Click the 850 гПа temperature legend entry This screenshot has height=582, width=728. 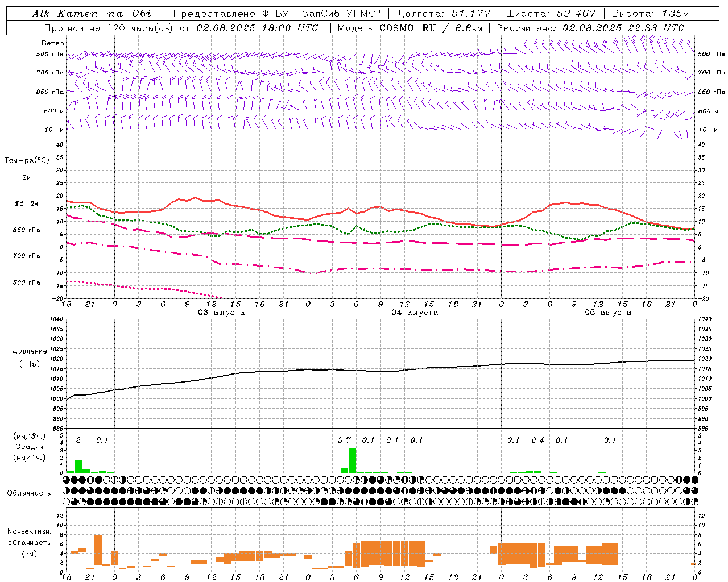coord(26,230)
